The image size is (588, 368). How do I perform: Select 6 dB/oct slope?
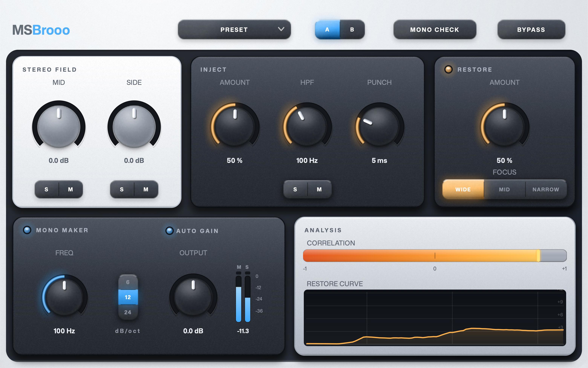tap(128, 282)
